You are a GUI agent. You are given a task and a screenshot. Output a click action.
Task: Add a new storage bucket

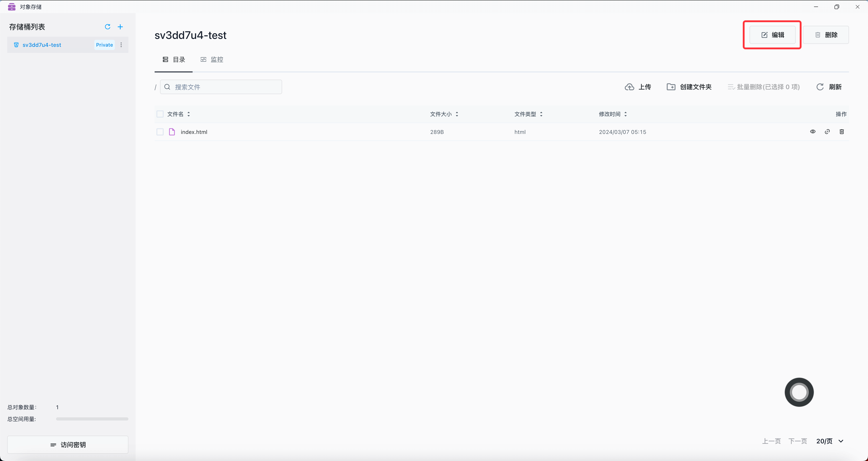(120, 27)
